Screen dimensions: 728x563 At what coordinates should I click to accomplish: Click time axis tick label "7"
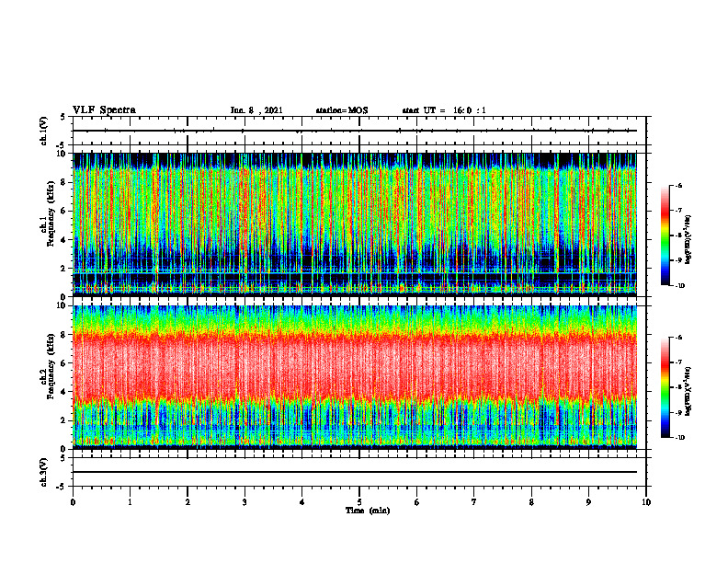click(x=474, y=502)
